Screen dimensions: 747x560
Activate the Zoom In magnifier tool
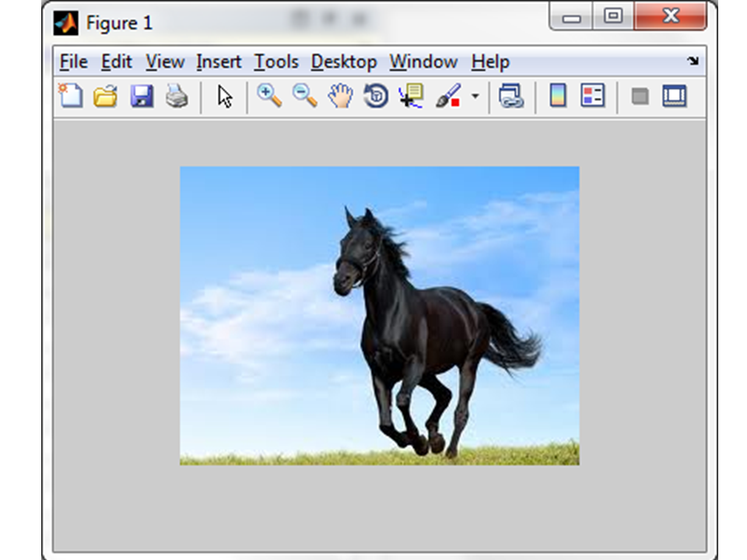click(269, 95)
